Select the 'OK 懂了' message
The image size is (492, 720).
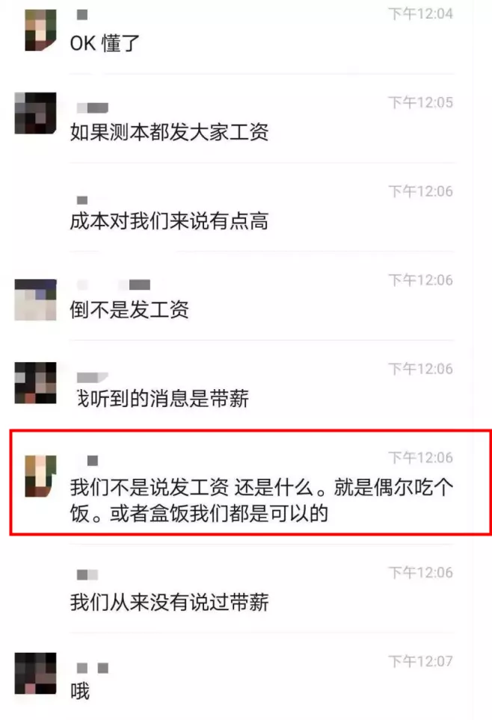[105, 44]
